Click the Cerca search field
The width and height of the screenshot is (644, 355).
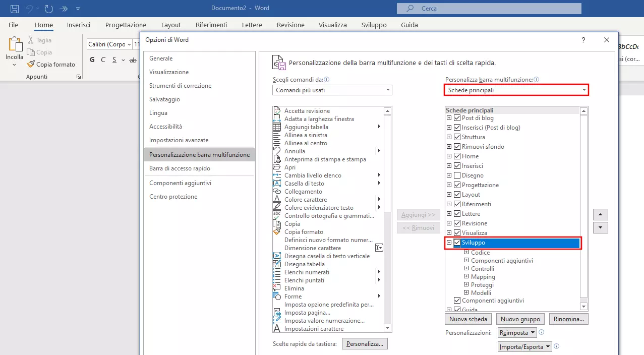pyautogui.click(x=489, y=9)
